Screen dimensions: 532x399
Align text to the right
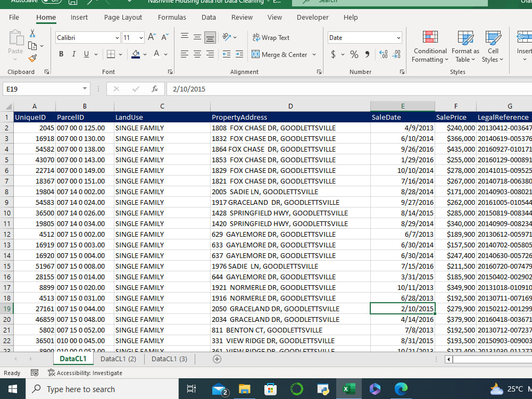[210, 54]
